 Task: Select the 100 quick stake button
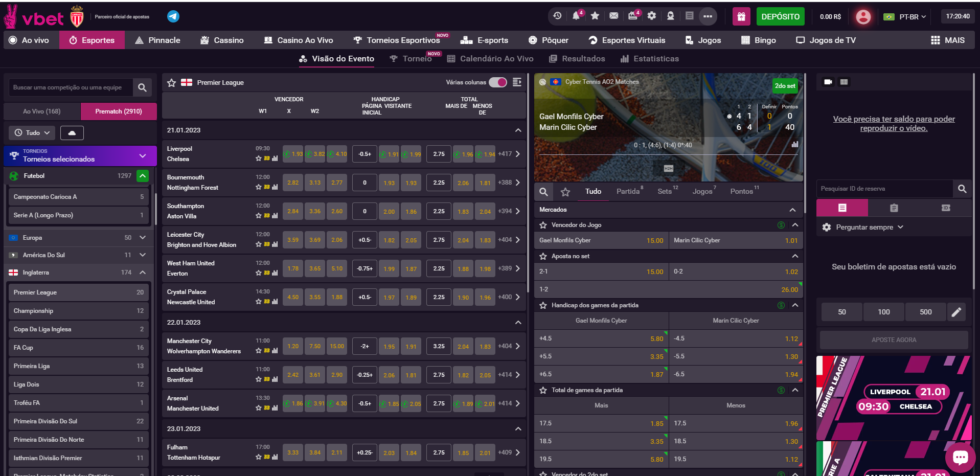883,312
